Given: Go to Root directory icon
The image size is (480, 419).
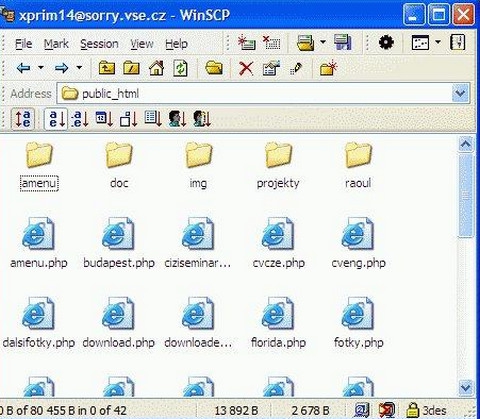Looking at the screenshot, I should tap(131, 68).
